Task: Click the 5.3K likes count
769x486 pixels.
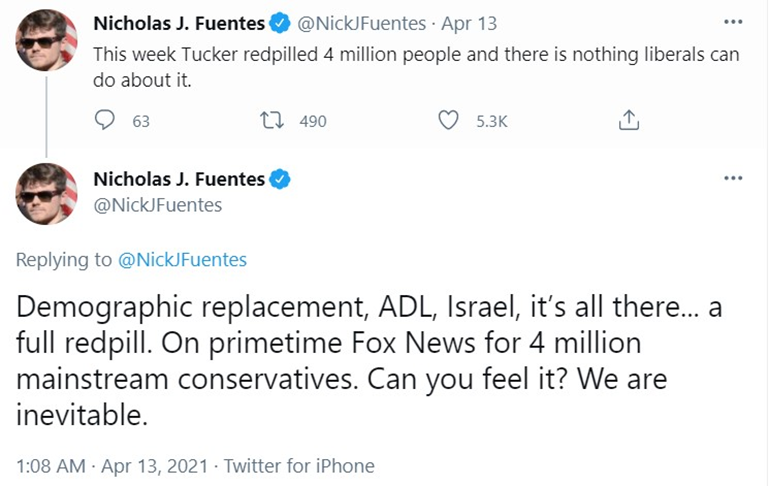Action: click(x=491, y=122)
